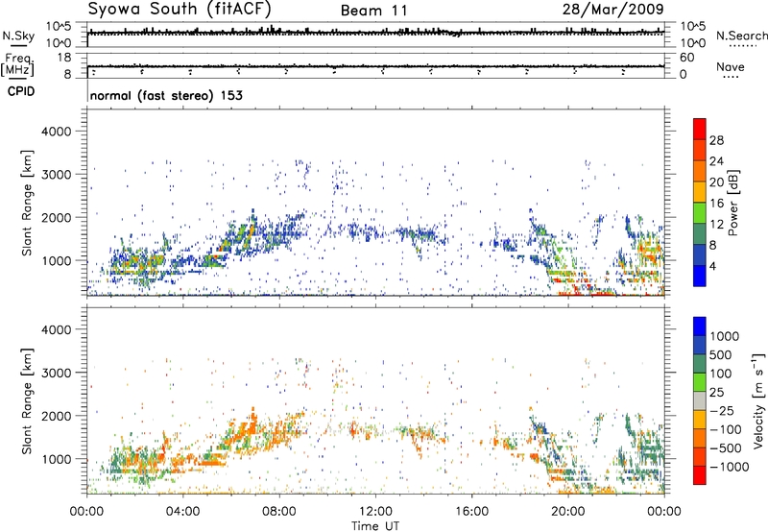Click the '4000' tick on the power panel axis
This screenshot has width=768, height=532.
coord(56,132)
